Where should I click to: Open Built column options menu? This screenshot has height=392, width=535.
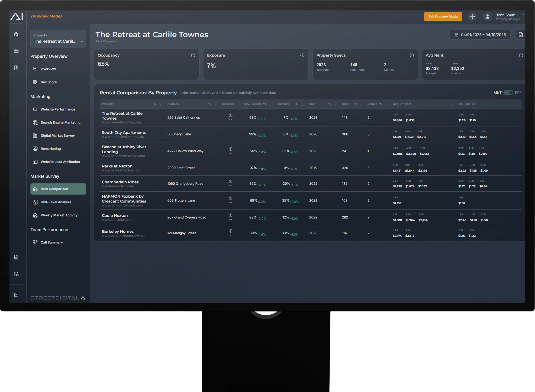tap(335, 104)
